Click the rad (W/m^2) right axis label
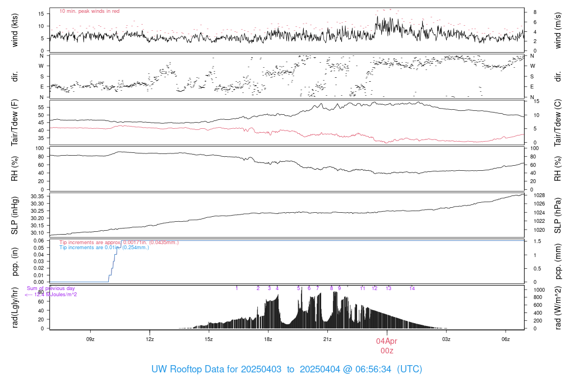The width and height of the screenshot is (574, 392). pyautogui.click(x=558, y=307)
